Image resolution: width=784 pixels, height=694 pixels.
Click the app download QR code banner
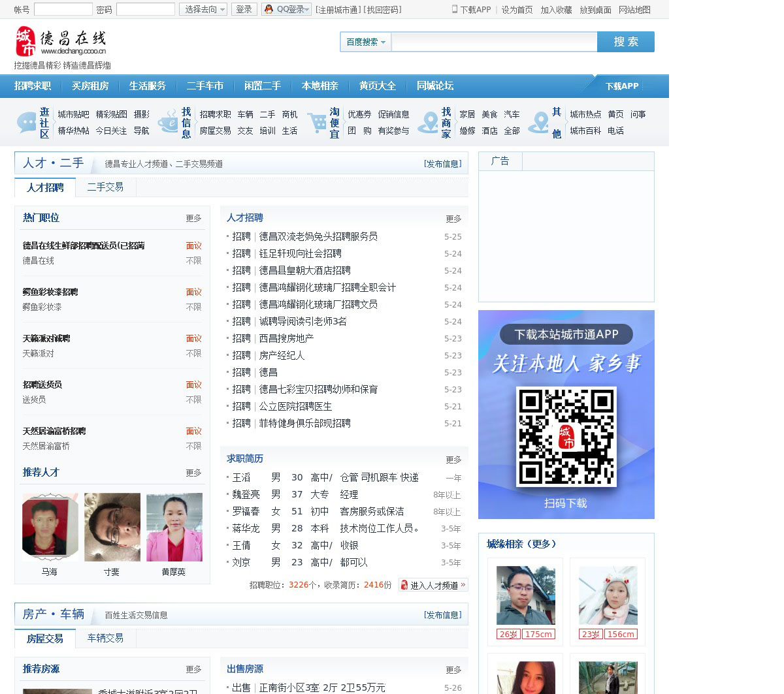click(566, 415)
